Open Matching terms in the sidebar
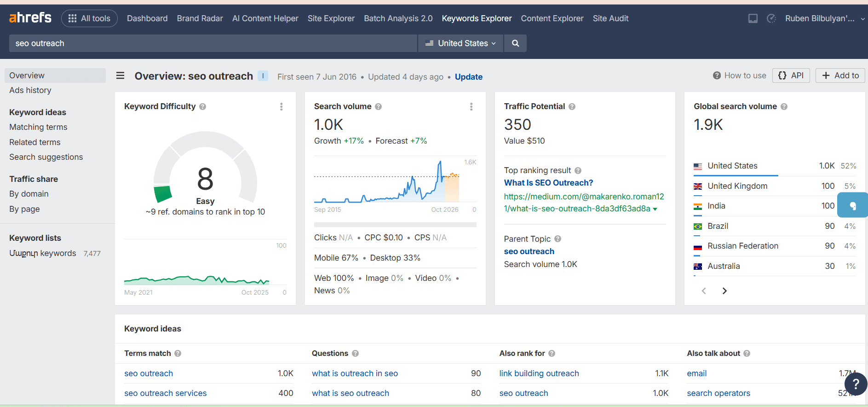Image resolution: width=868 pixels, height=407 pixels. click(x=38, y=127)
